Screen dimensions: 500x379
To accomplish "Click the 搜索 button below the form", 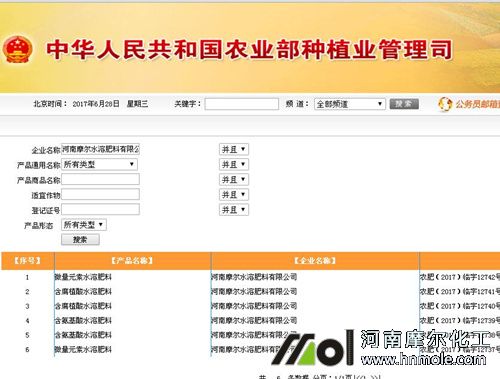I will tap(80, 240).
